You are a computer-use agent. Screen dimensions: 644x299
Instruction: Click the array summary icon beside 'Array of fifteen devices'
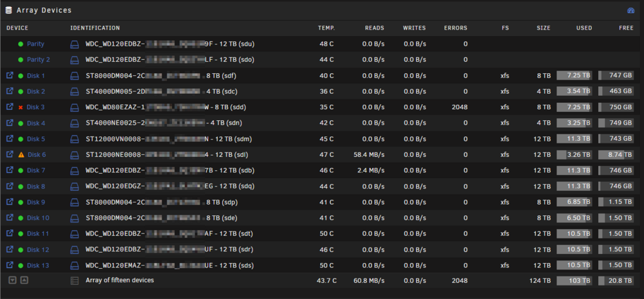[x=74, y=281]
